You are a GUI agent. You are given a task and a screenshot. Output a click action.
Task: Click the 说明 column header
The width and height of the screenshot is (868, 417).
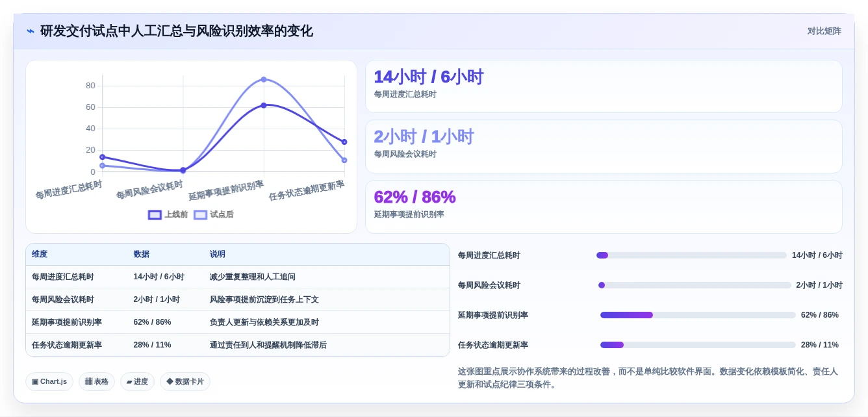point(218,255)
